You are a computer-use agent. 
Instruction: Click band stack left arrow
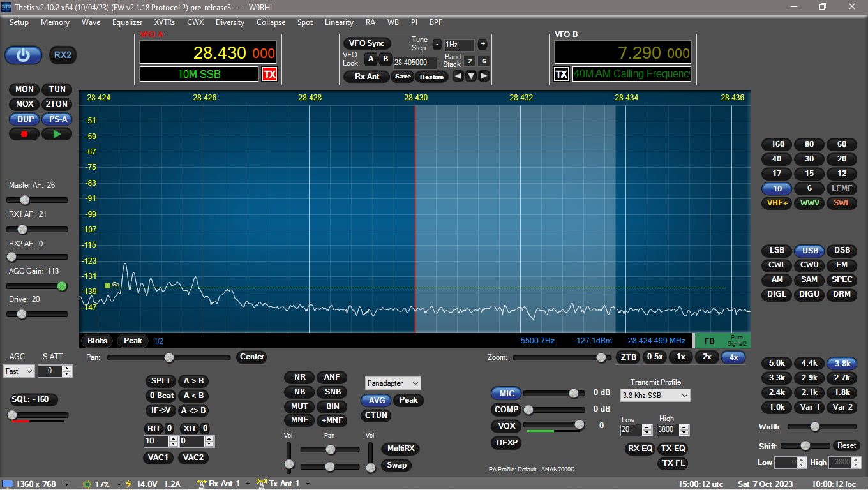(x=458, y=76)
